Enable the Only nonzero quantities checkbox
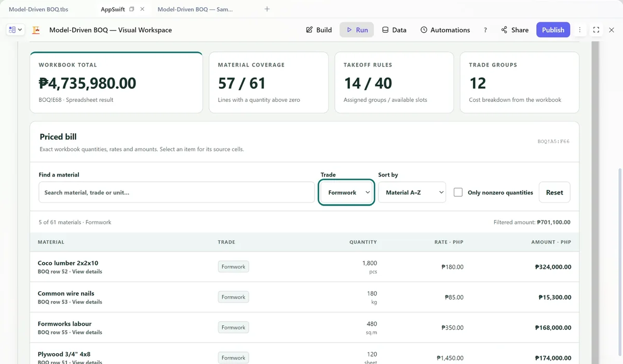623x364 pixels. [458, 192]
